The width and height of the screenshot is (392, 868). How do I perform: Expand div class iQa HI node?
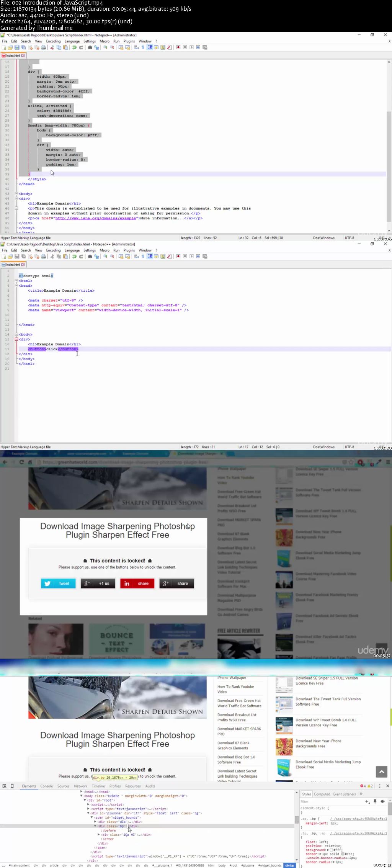tap(99, 834)
